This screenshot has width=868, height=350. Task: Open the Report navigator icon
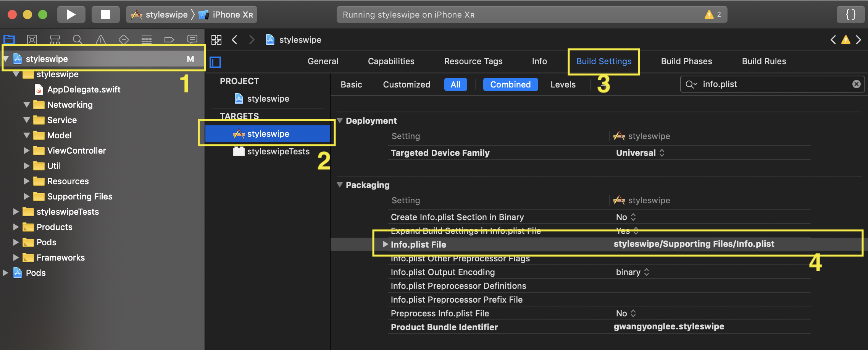192,39
